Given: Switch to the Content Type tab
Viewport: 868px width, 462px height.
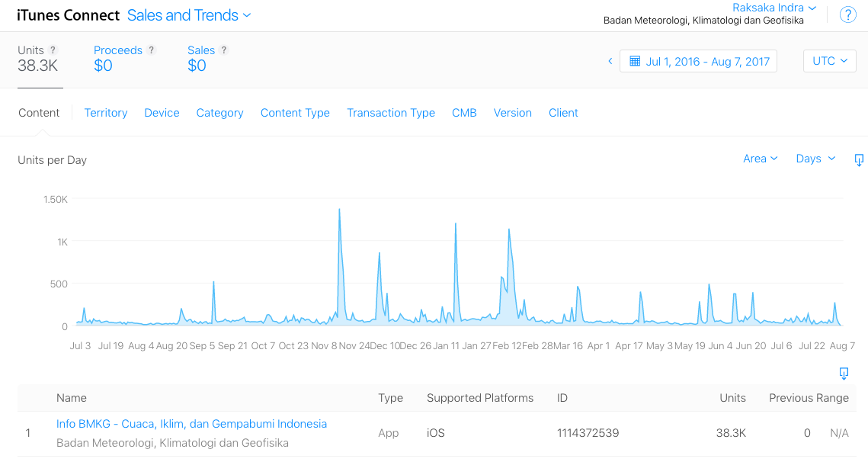Looking at the screenshot, I should coord(295,113).
